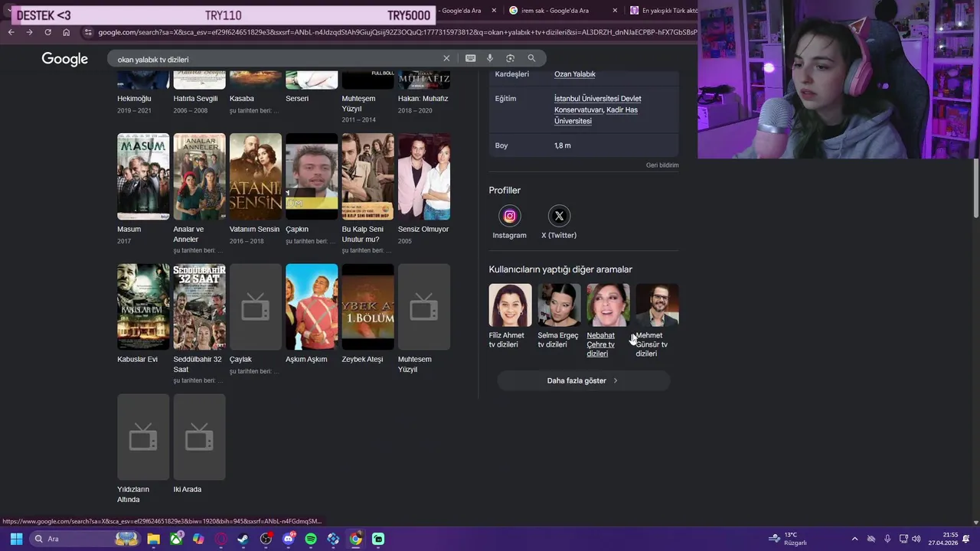Open the Kabuslar Evi poster
This screenshot has width=980, height=551.
coord(143,307)
